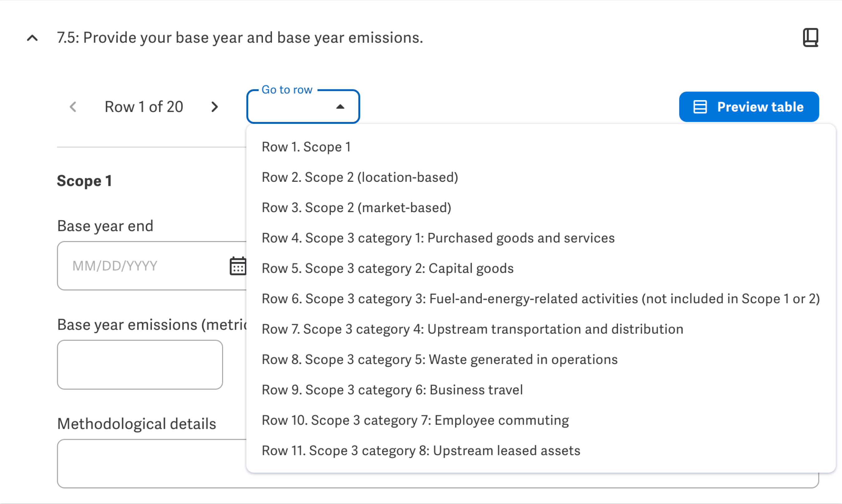Select Row 1. Scope 1
842x504 pixels.
[540, 147]
